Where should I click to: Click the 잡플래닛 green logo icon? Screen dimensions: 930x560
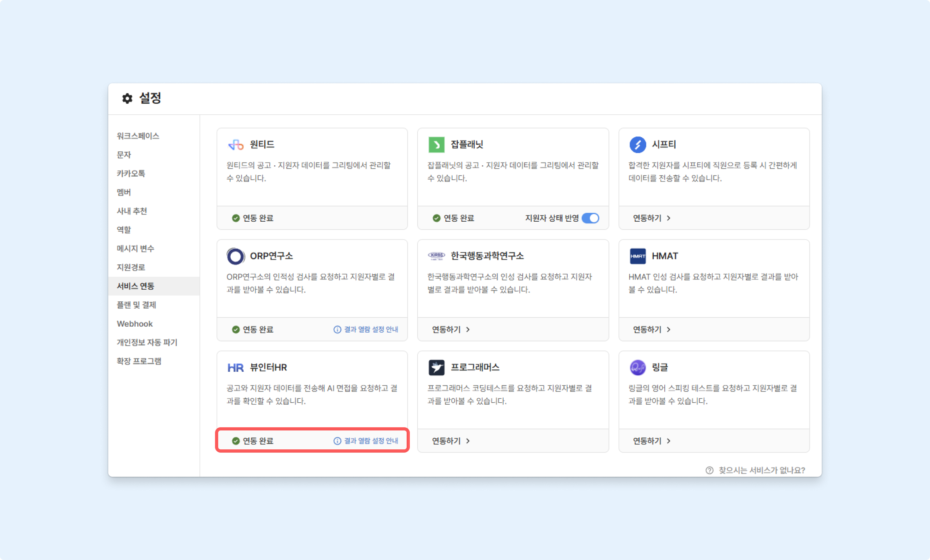(x=436, y=145)
